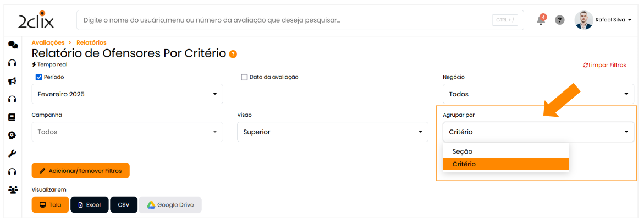Click the gray help question mark icon
Image resolution: width=644 pixels, height=222 pixels.
pos(560,20)
